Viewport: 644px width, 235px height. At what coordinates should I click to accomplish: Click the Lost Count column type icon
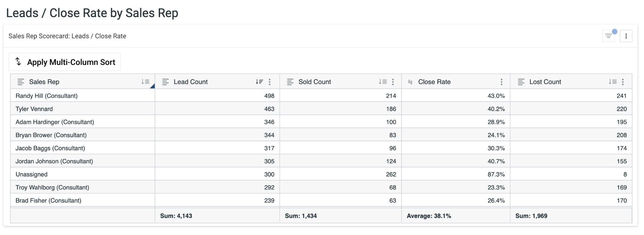521,82
